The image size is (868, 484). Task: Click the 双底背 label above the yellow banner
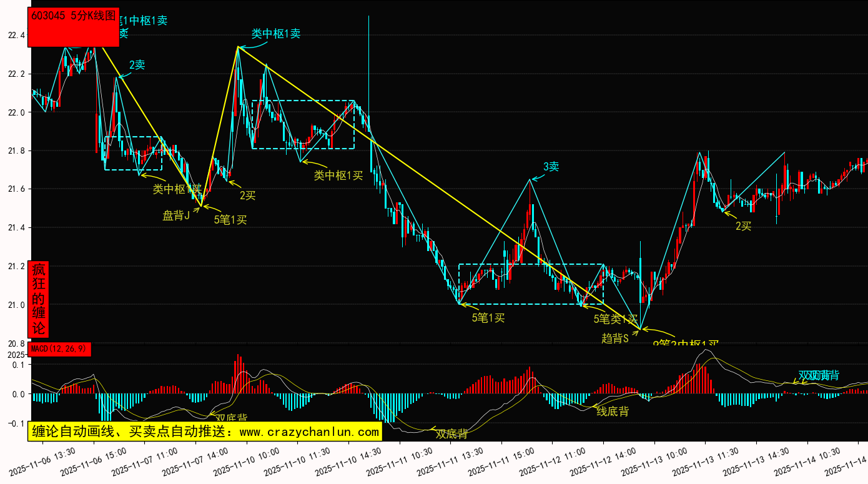coord(231,418)
